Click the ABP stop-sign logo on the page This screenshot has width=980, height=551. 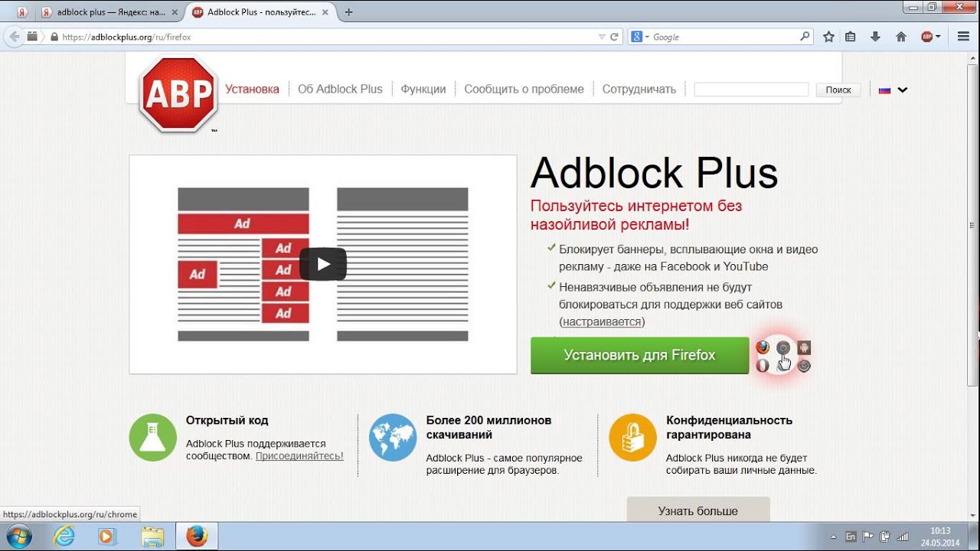178,94
